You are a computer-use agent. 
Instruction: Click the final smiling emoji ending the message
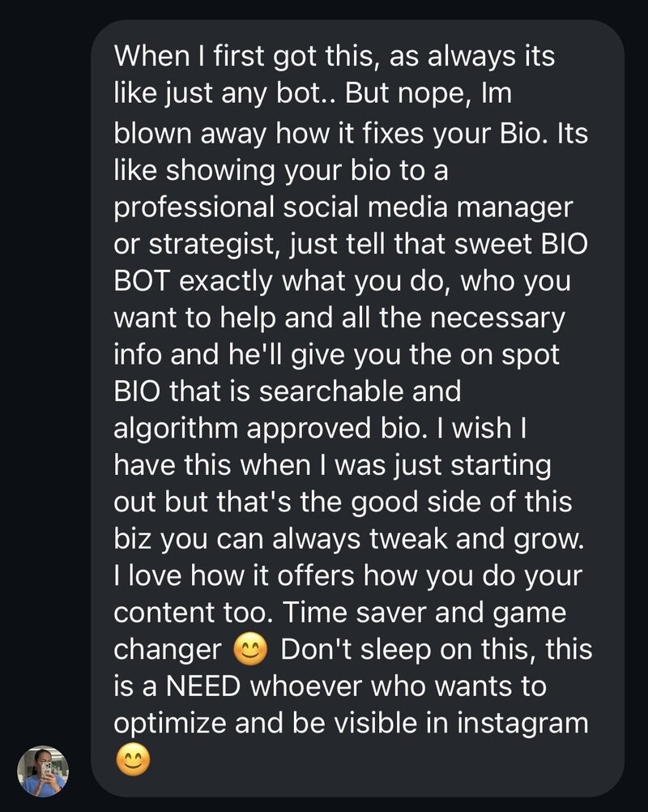(131, 759)
